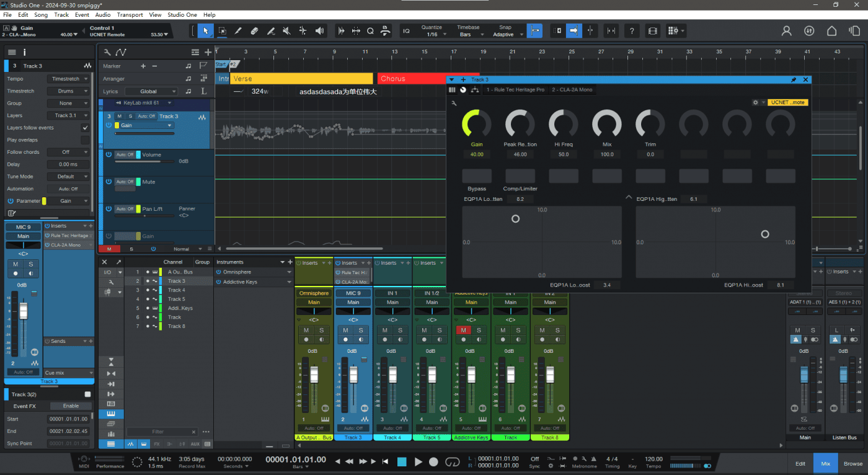This screenshot has width=868, height=475.
Task: Switch to the CLA-2A Mono plugin tab
Action: [572, 90]
